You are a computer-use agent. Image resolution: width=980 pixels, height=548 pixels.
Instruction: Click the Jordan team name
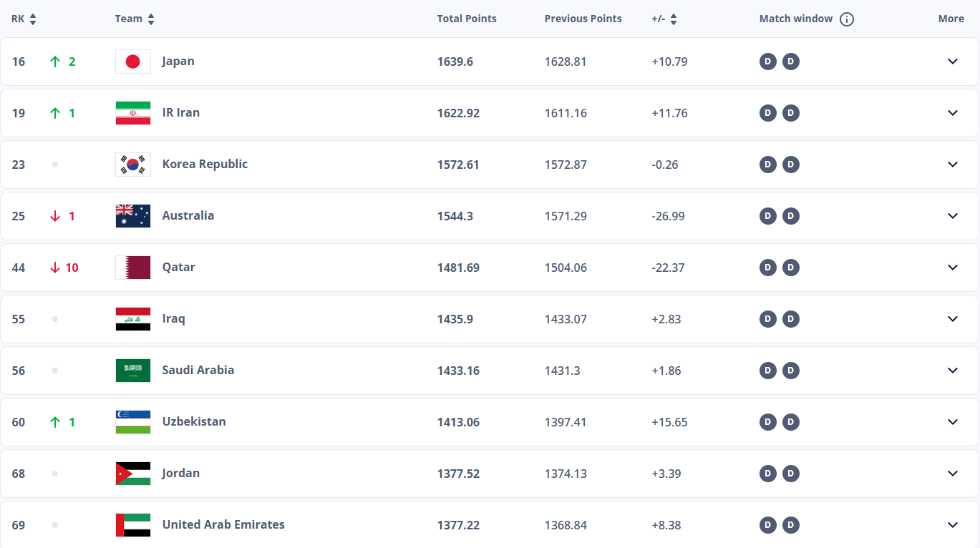(181, 473)
